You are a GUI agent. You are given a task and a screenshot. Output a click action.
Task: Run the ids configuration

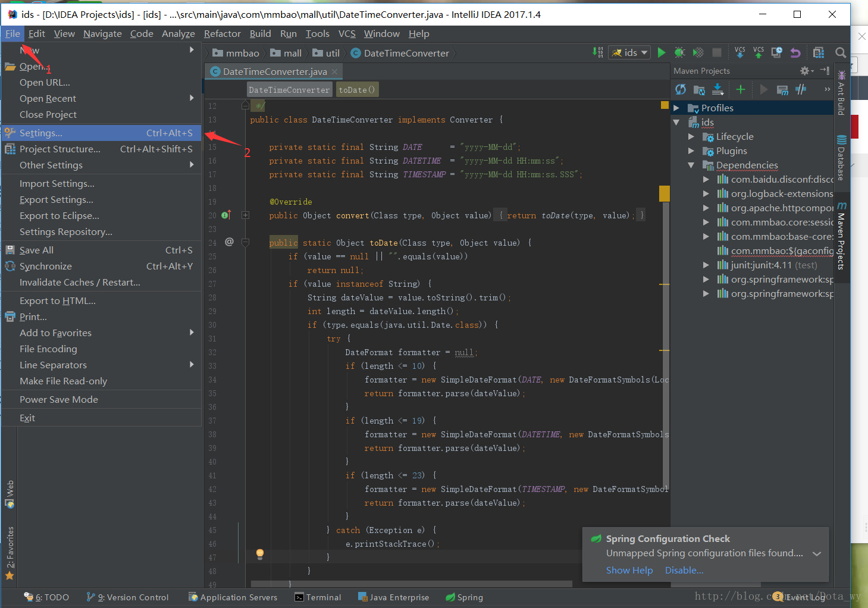click(x=662, y=52)
